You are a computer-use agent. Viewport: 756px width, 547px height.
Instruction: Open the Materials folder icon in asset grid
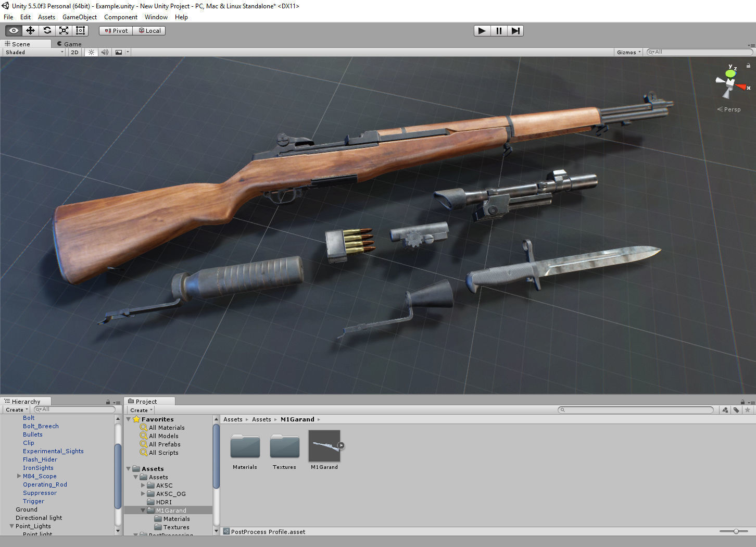(245, 446)
